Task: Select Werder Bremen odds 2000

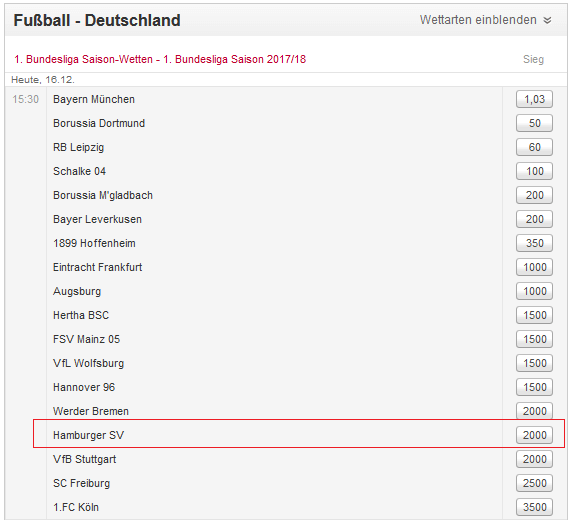Action: click(x=534, y=411)
